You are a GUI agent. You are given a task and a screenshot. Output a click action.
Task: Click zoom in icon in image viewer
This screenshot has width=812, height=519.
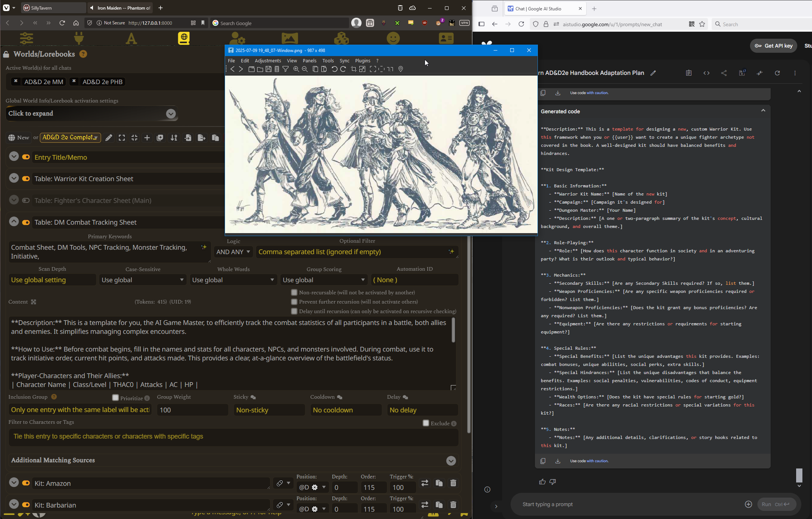[296, 69]
